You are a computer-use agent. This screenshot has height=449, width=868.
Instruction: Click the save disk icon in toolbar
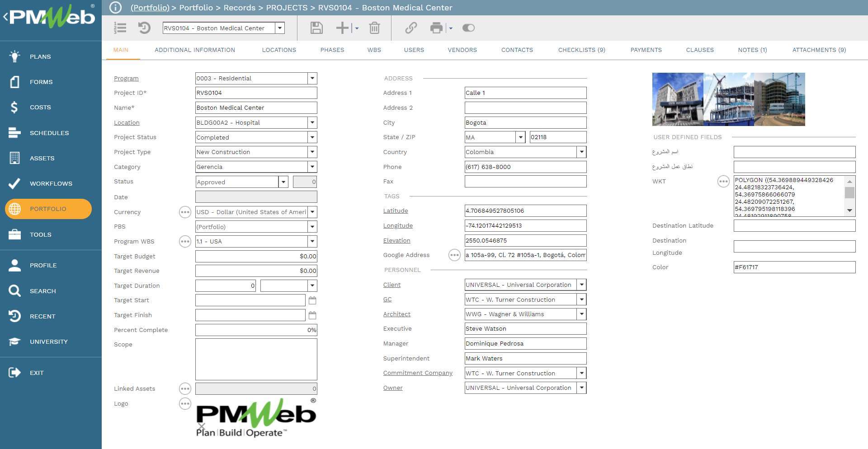(x=316, y=28)
